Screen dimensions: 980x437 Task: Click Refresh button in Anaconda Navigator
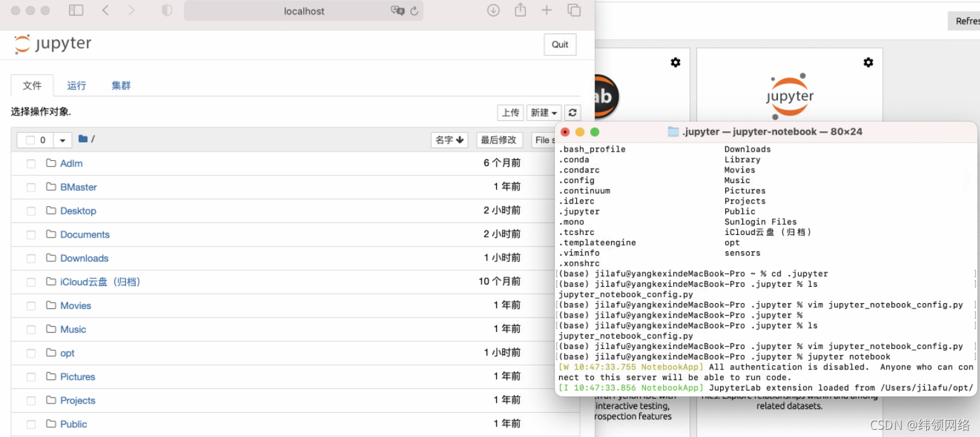click(965, 21)
